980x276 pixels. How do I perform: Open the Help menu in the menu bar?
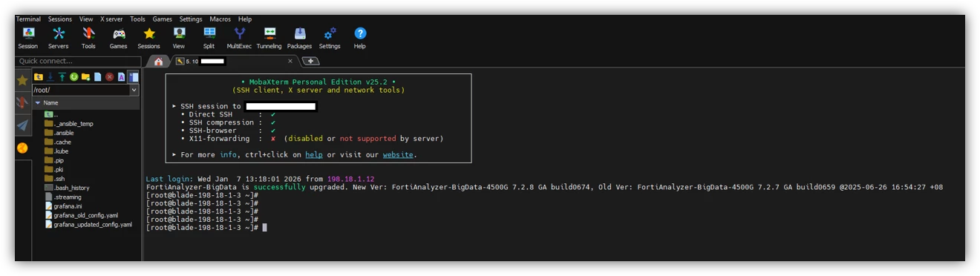point(245,19)
